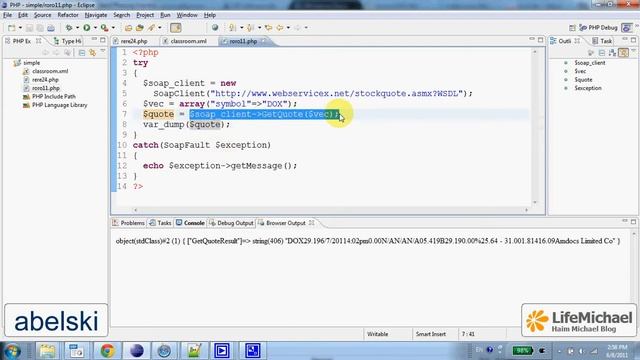640x360 pixels.
Task: Select rere24.php in PHP Explorer
Action: pyautogui.click(x=45, y=80)
